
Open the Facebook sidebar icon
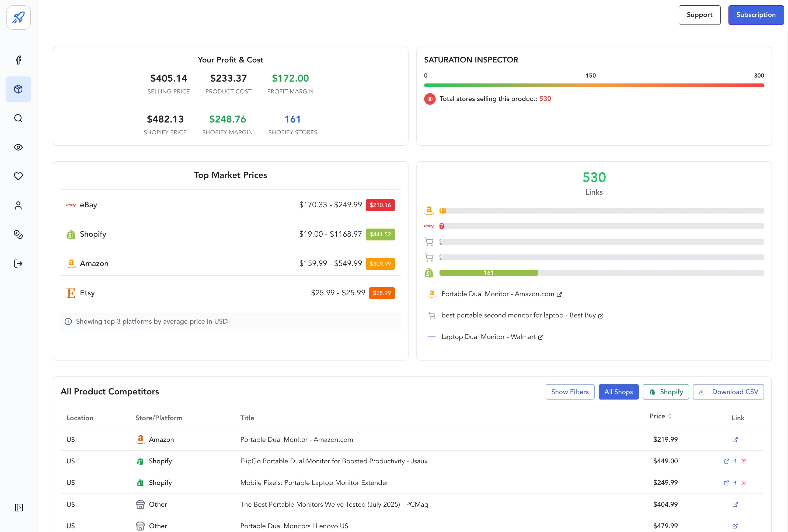(19, 60)
